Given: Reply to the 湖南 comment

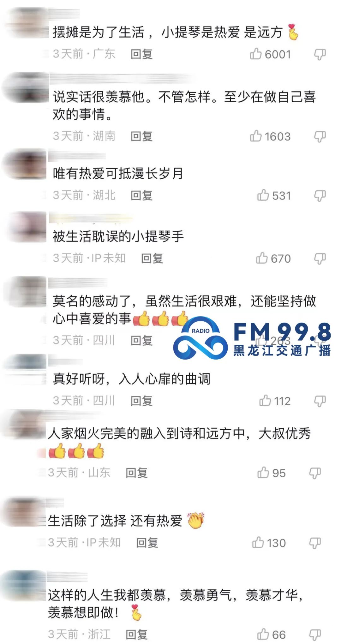Looking at the screenshot, I should click(x=142, y=136).
